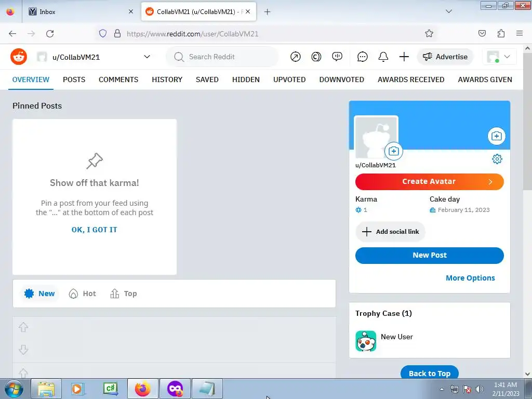This screenshot has height=399, width=532.
Task: Open Firefox hamburger menu
Action: (x=519, y=33)
